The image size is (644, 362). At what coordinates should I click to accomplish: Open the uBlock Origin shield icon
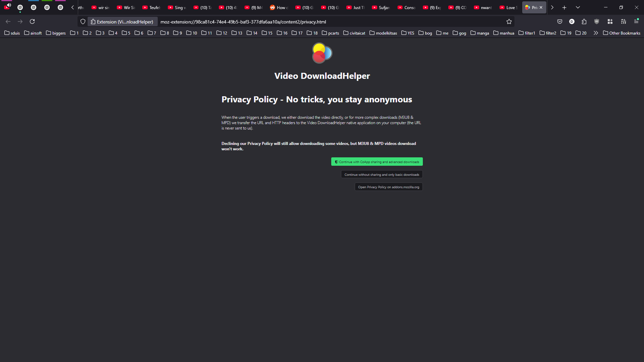(x=597, y=21)
